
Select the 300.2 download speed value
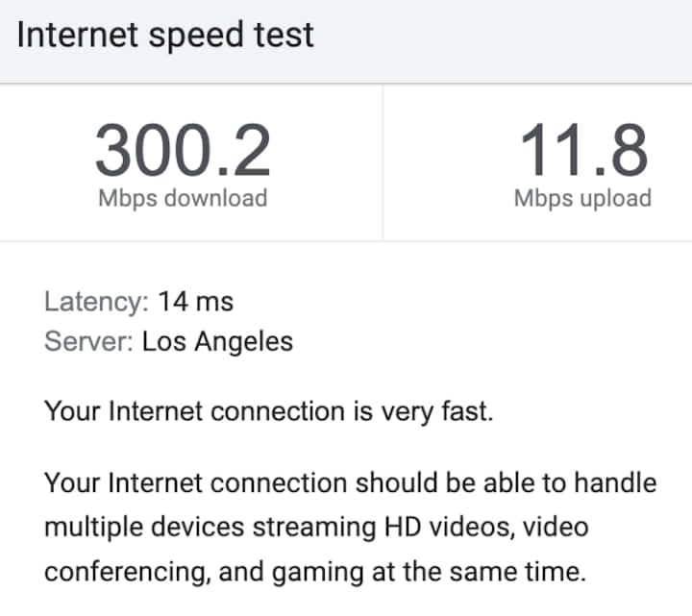(x=183, y=152)
